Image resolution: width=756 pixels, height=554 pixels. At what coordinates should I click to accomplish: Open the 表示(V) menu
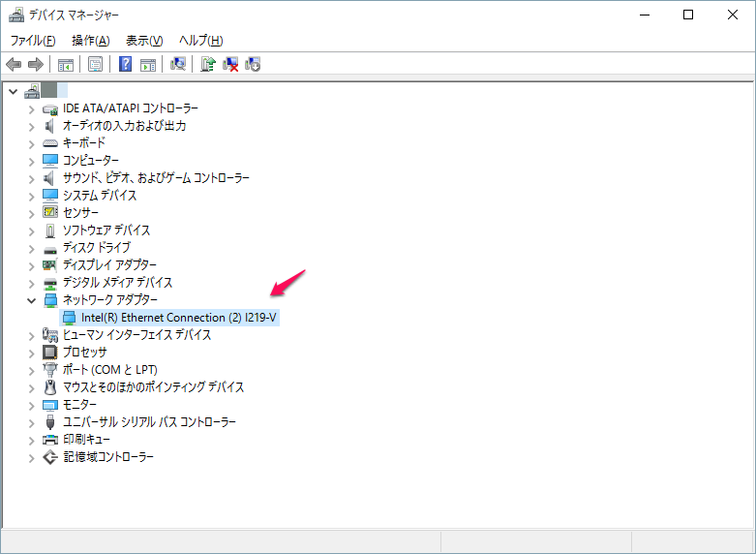point(144,40)
